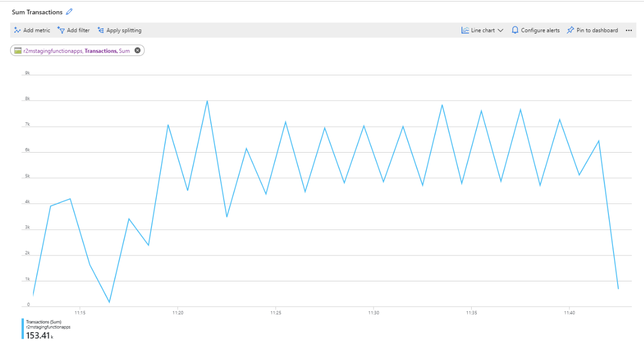Click the 5k y-axis label
The width and height of the screenshot is (644, 348).
tap(27, 176)
